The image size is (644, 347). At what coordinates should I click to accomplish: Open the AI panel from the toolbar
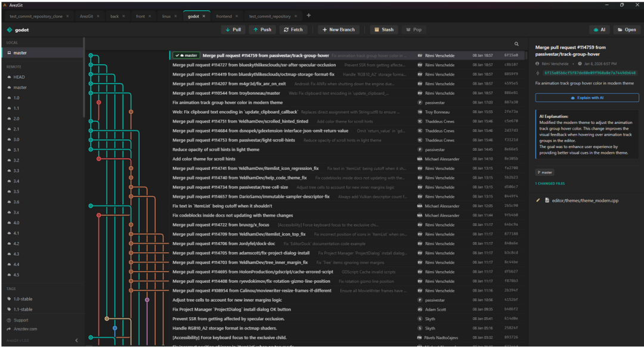[599, 29]
